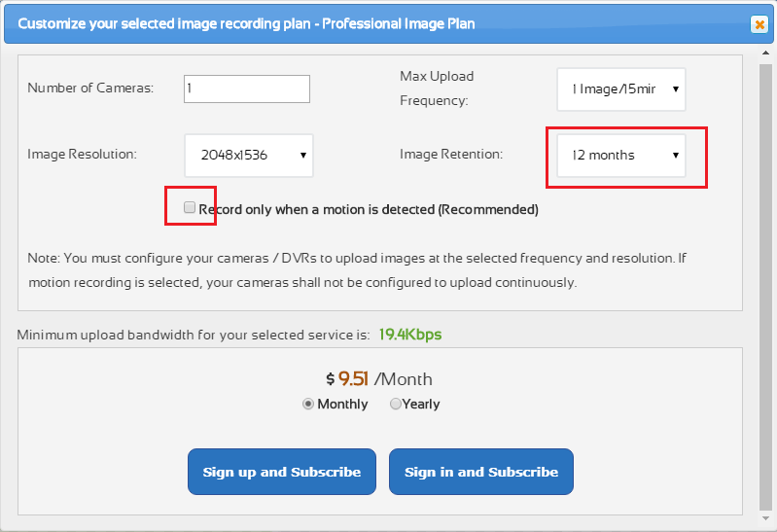
Task: Open the Max Upload Frequency dropdown
Action: tap(621, 89)
